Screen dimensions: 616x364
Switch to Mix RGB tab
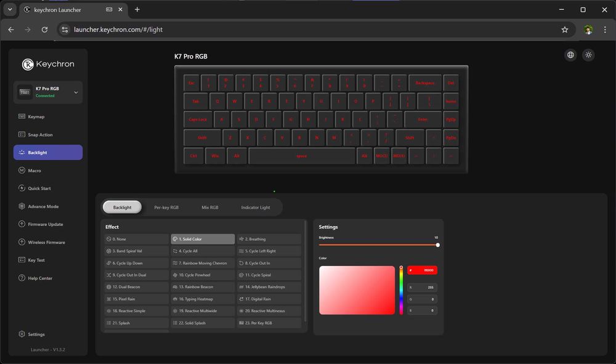tap(210, 208)
